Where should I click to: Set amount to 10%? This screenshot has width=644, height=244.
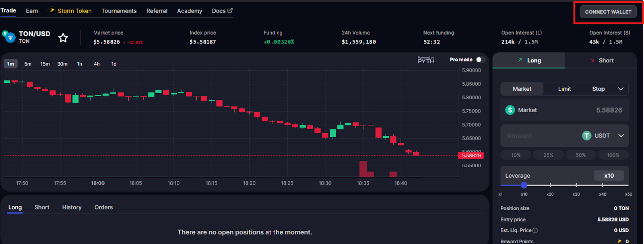click(516, 155)
